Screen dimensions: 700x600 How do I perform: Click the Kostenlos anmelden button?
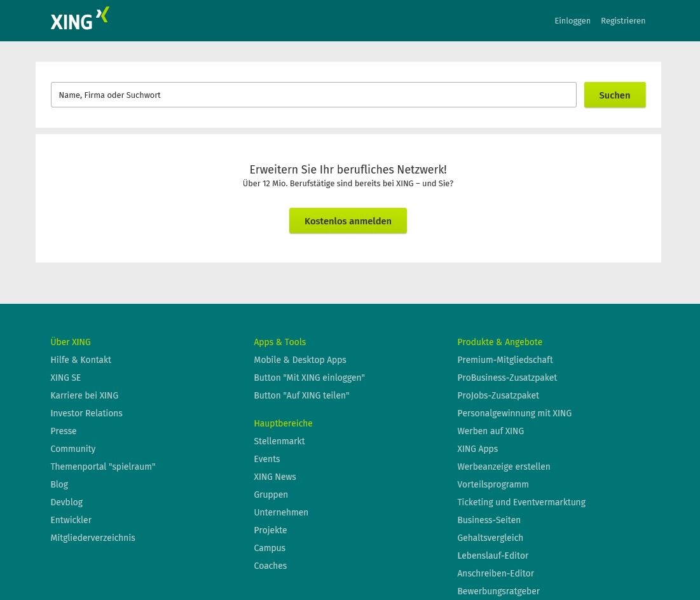(348, 221)
